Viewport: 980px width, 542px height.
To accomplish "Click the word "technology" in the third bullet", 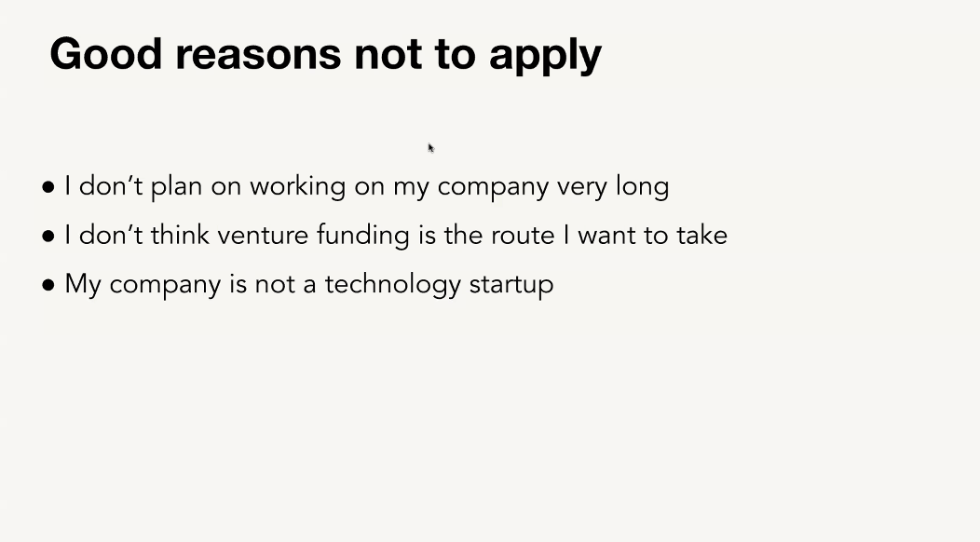I will click(x=392, y=284).
